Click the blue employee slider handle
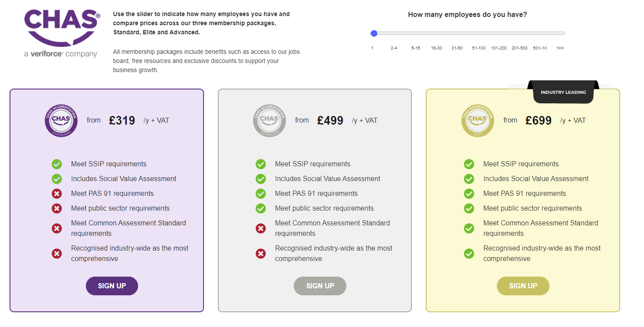Viewport: 644px width, 327px height. point(374,33)
